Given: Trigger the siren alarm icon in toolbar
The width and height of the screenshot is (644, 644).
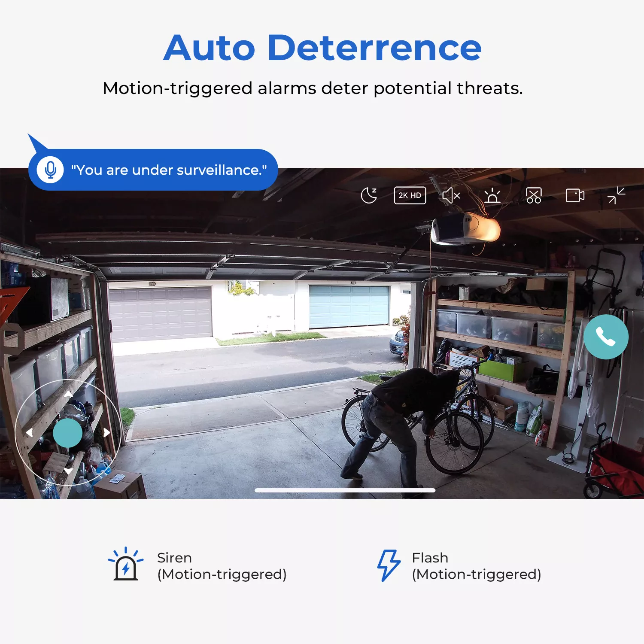Looking at the screenshot, I should pos(492,196).
